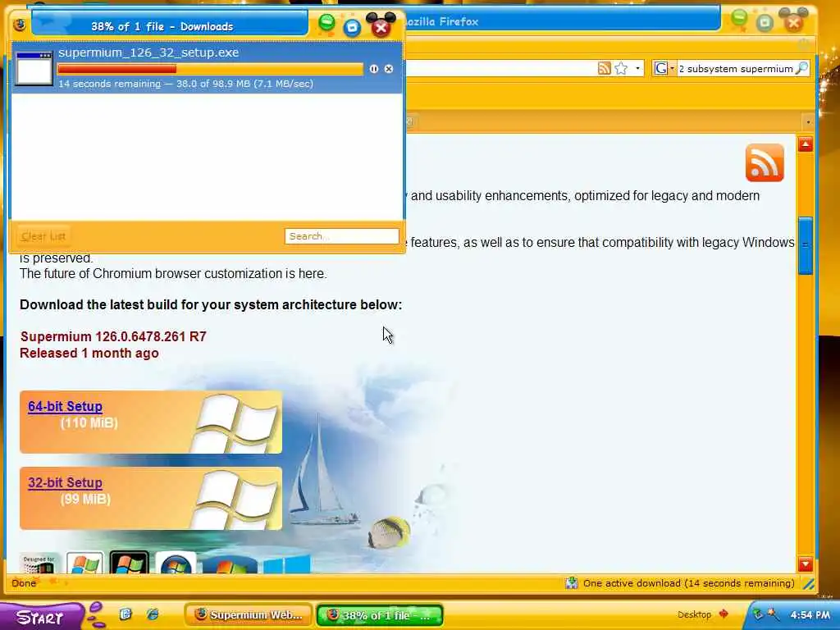Click 'One active download' status bar text
The height and width of the screenshot is (630, 840).
click(x=688, y=583)
